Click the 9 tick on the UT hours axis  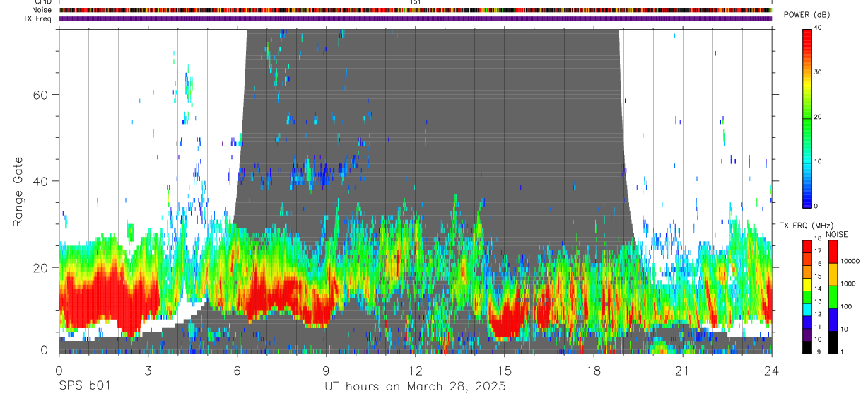click(326, 370)
